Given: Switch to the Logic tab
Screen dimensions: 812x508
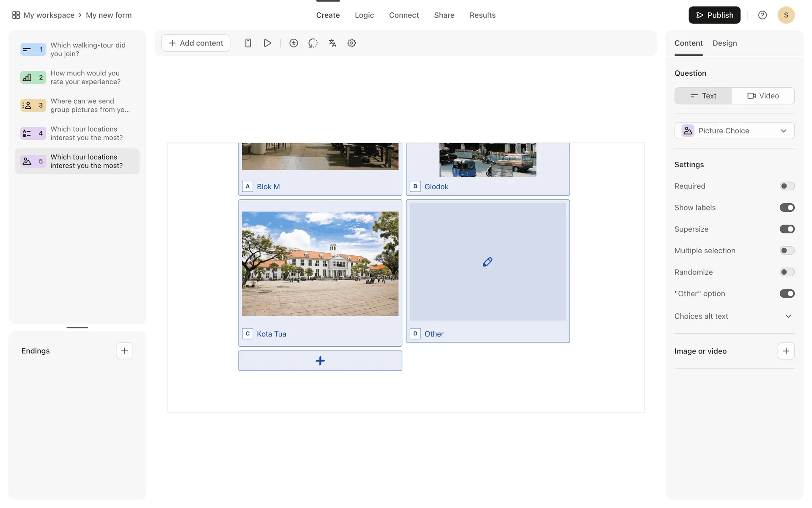Looking at the screenshot, I should [x=364, y=15].
